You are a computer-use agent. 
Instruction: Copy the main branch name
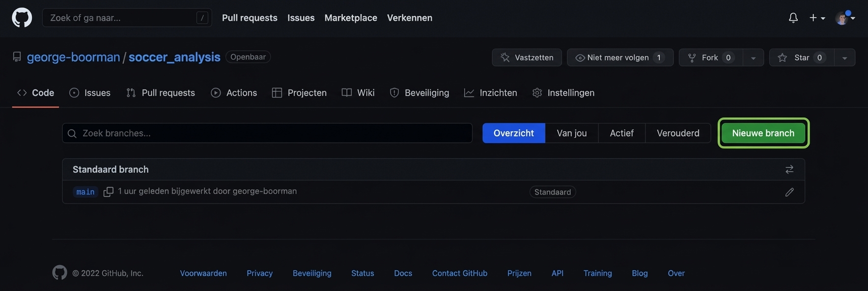pos(109,192)
